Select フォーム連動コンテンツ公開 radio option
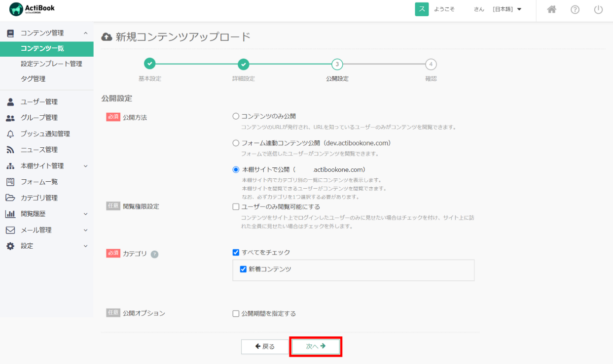This screenshot has height=364, width=613. [236, 143]
